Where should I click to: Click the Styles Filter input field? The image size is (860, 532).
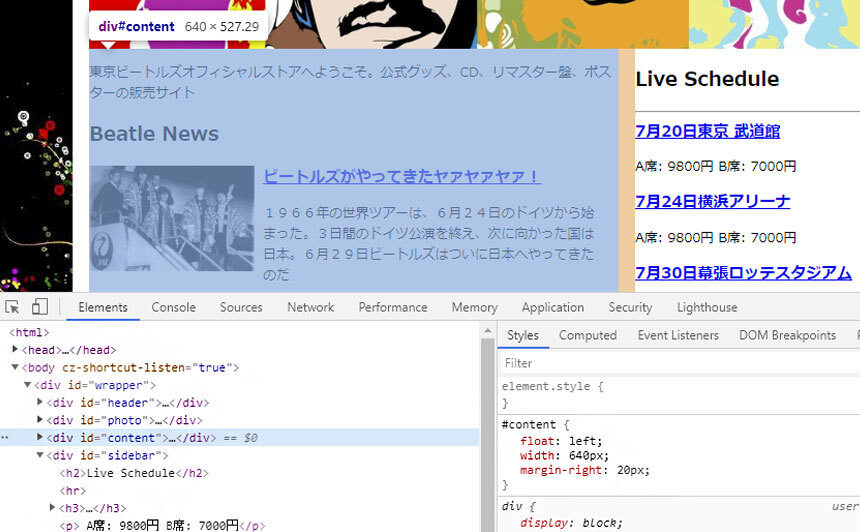[680, 363]
